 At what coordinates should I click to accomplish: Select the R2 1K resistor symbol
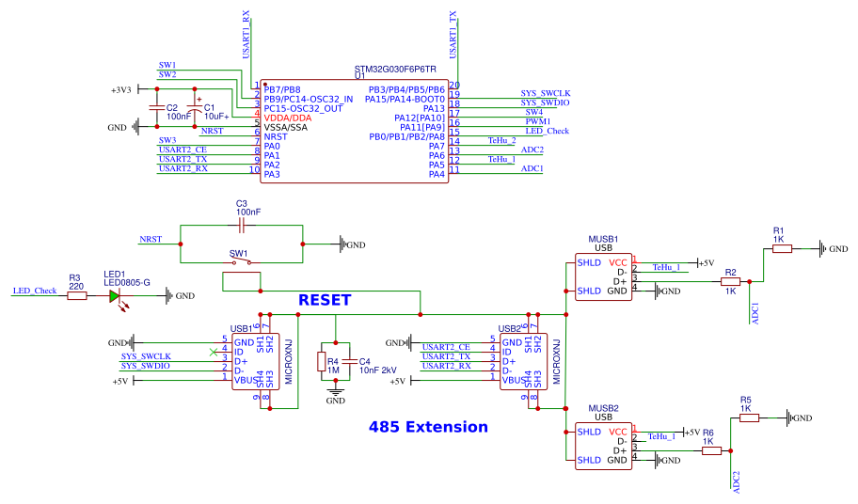tap(730, 281)
